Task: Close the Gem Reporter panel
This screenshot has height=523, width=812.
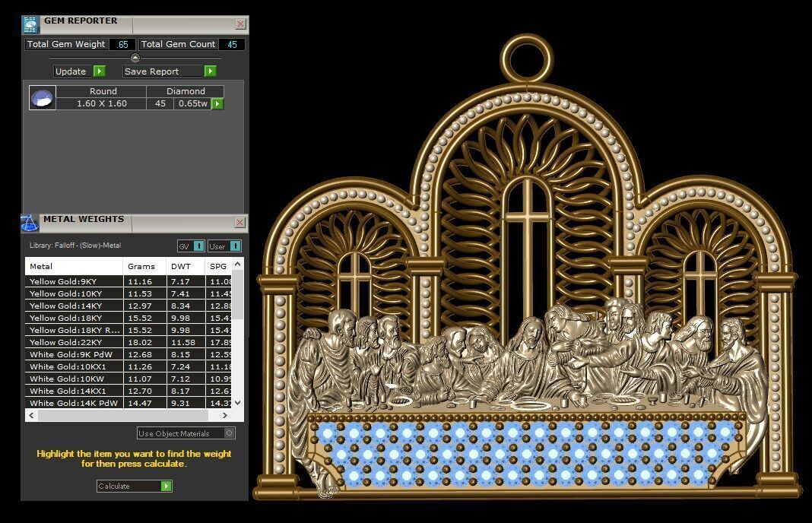Action: 241,24
